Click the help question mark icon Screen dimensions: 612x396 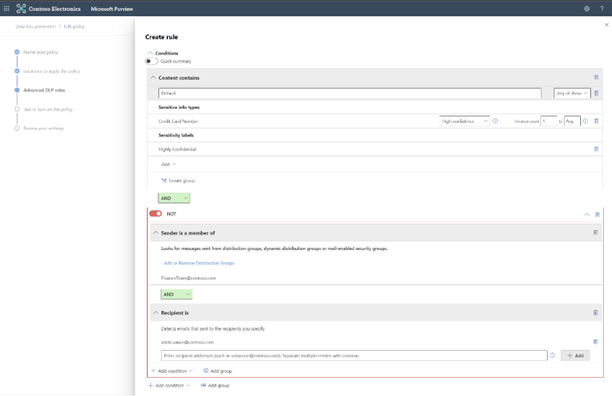click(602, 9)
